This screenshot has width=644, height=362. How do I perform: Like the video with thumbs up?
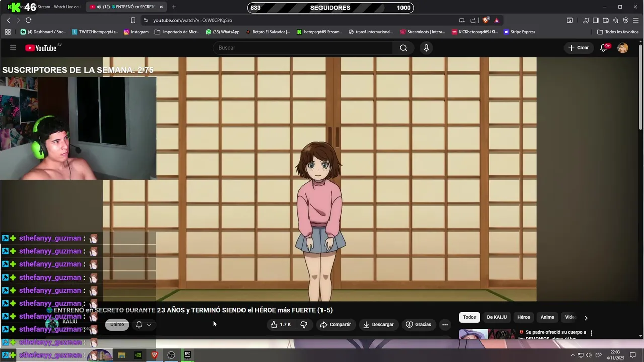281,325
